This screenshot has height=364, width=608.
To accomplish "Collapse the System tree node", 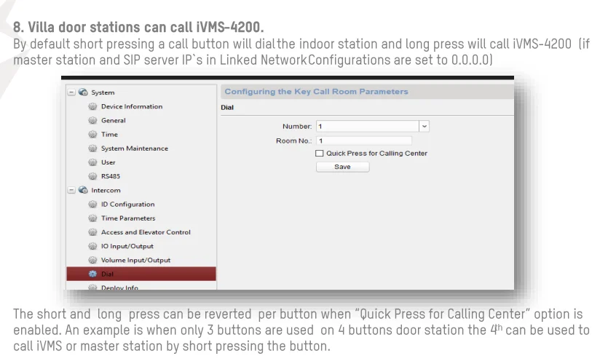I will pyautogui.click(x=72, y=92).
